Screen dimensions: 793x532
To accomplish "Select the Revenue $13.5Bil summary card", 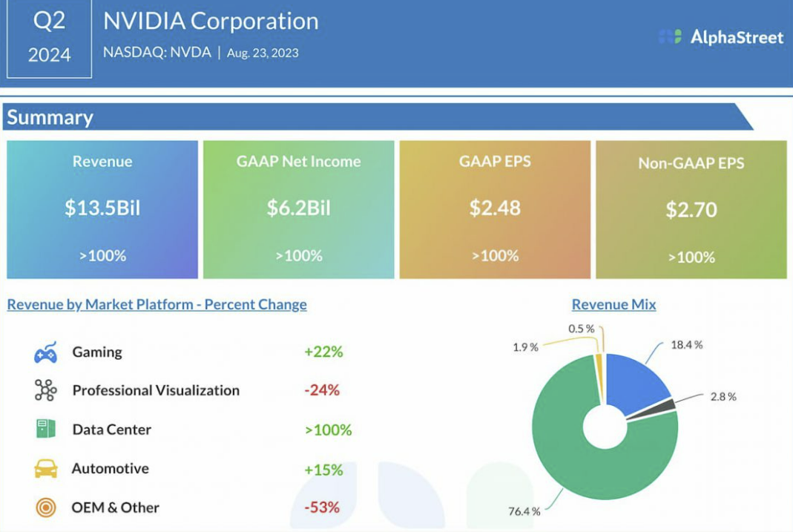I will pos(102,209).
